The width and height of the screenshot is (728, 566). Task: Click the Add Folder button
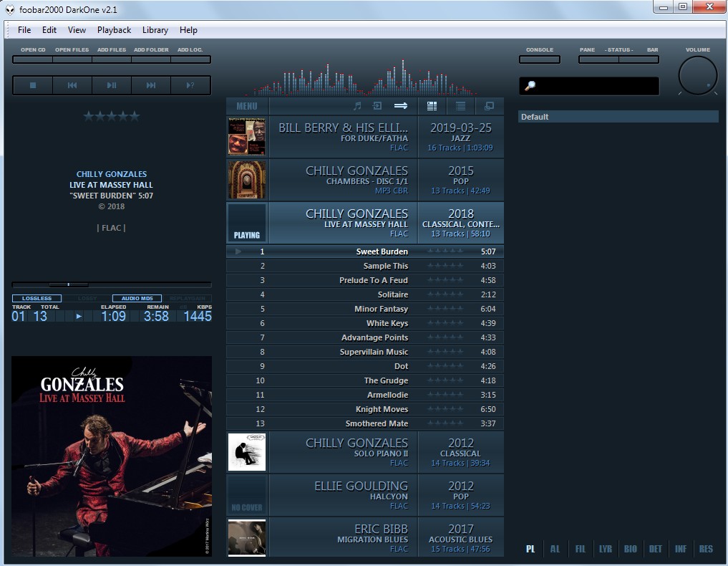[151, 59]
